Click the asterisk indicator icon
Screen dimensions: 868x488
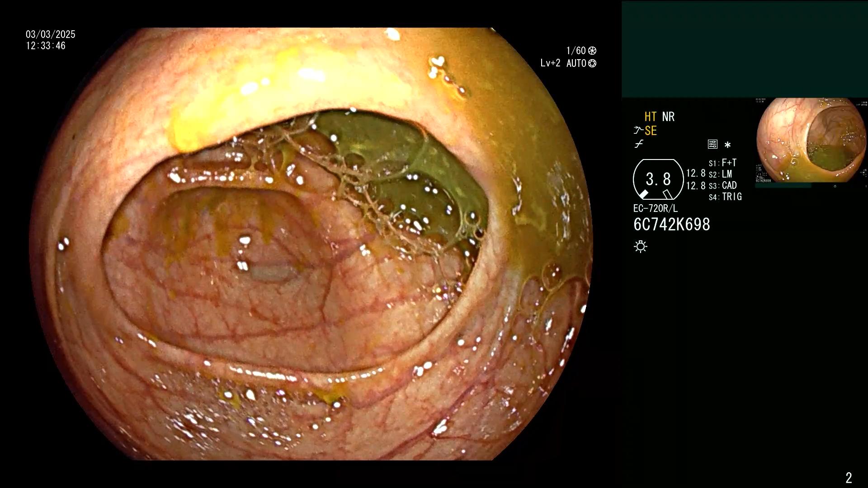[727, 145]
